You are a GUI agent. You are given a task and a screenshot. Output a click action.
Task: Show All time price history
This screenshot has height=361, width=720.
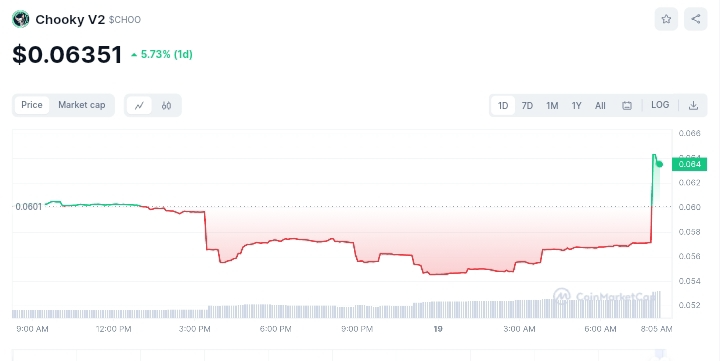600,106
